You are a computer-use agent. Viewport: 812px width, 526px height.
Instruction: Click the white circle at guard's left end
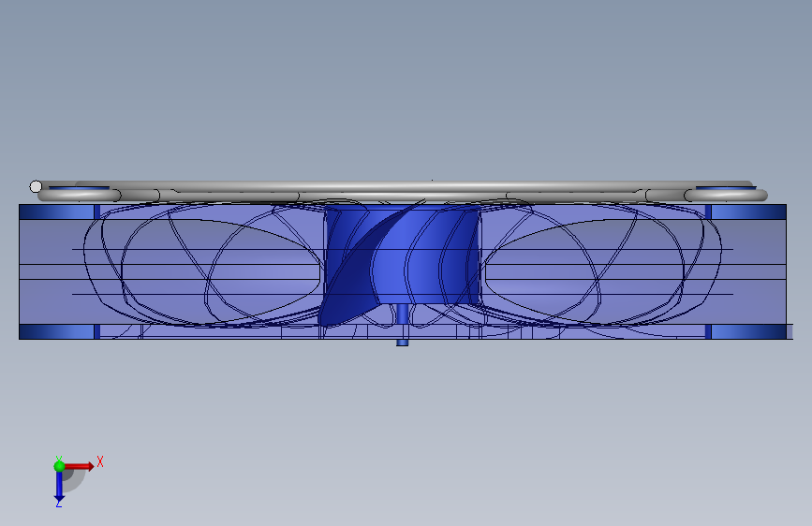[x=36, y=186]
